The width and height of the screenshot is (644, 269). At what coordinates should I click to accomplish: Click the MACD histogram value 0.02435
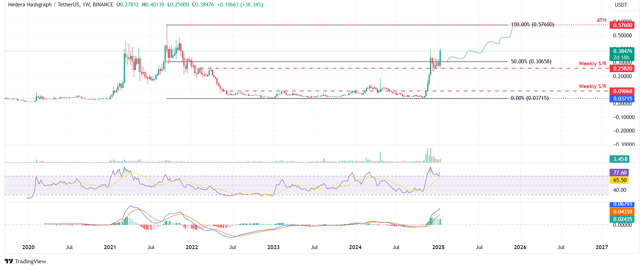click(622, 219)
